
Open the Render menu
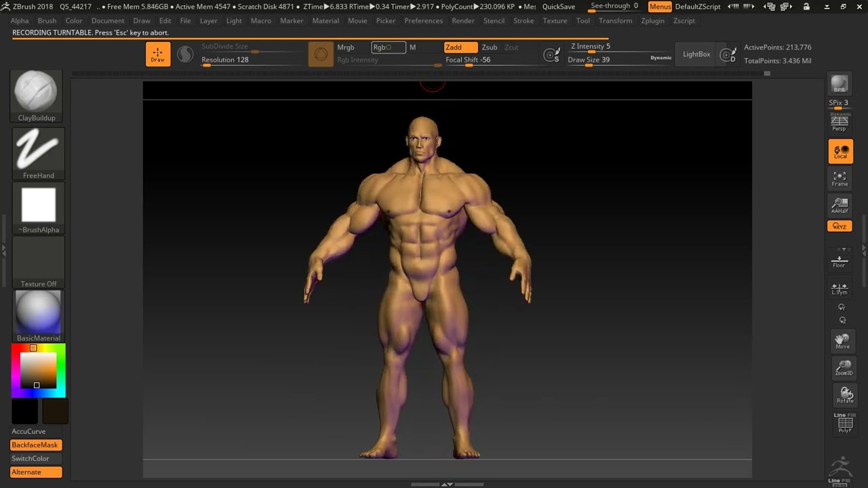tap(463, 21)
